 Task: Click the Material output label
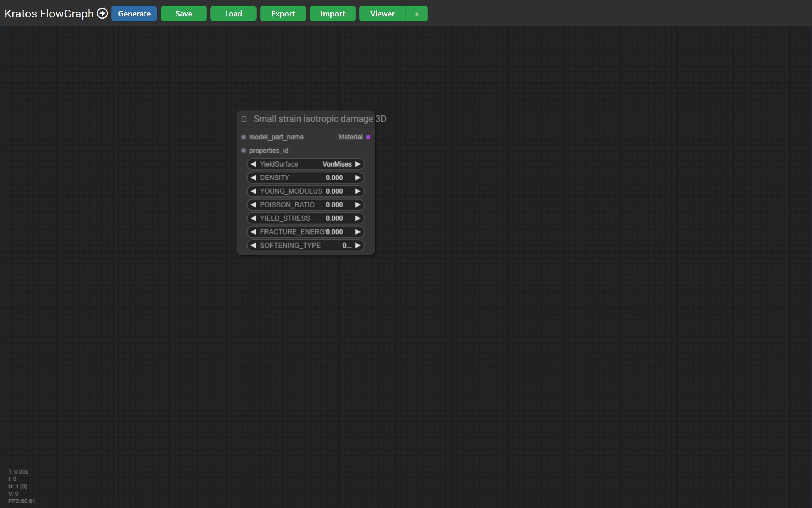coord(350,137)
